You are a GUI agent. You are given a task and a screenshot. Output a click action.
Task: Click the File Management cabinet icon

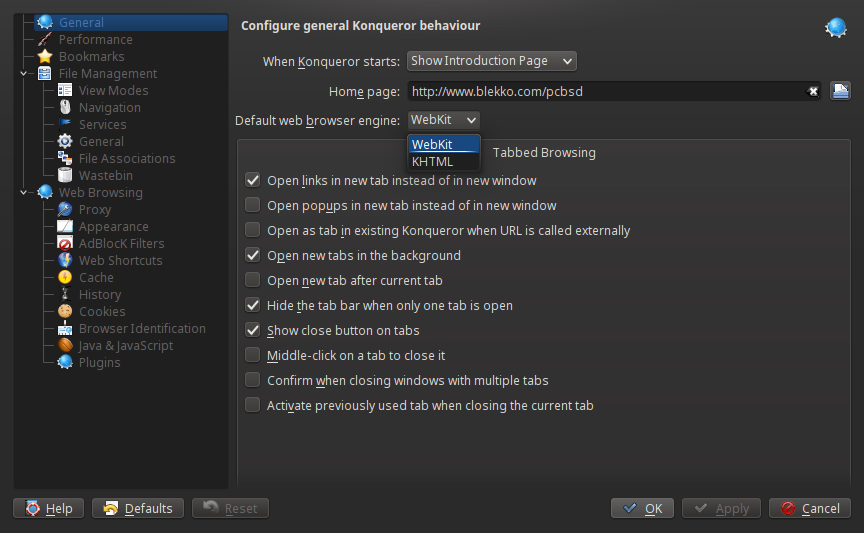tap(45, 74)
